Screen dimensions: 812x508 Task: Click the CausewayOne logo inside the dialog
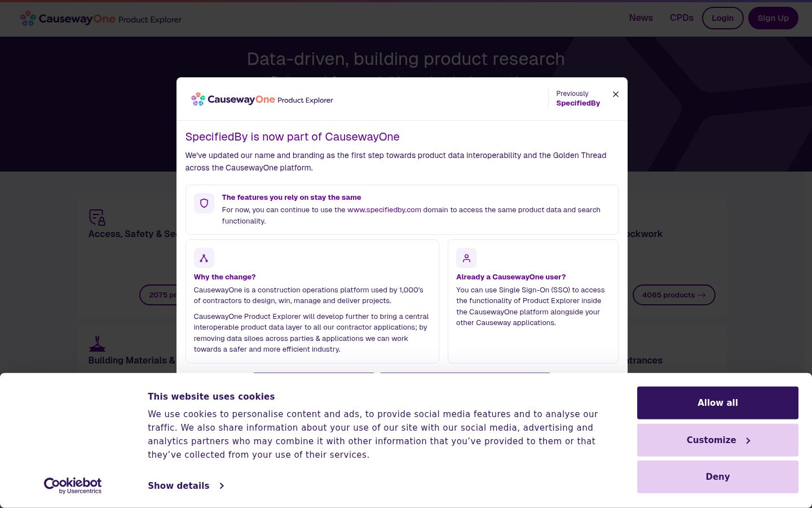pyautogui.click(x=262, y=99)
